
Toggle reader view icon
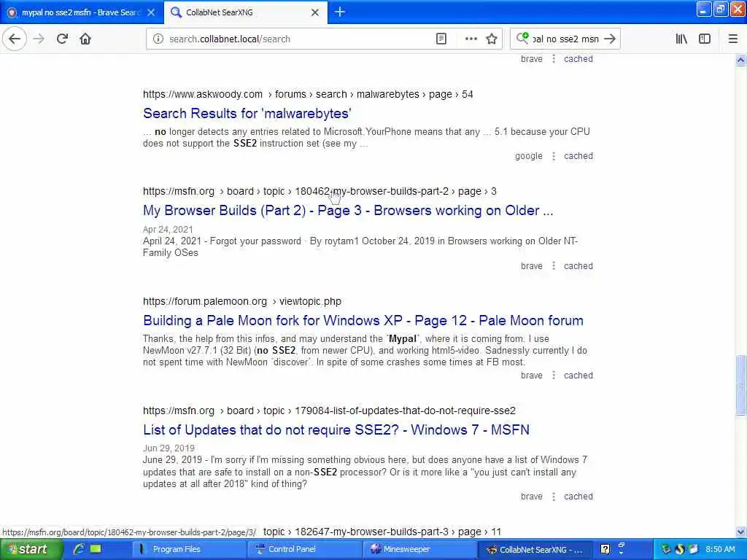[x=441, y=39]
